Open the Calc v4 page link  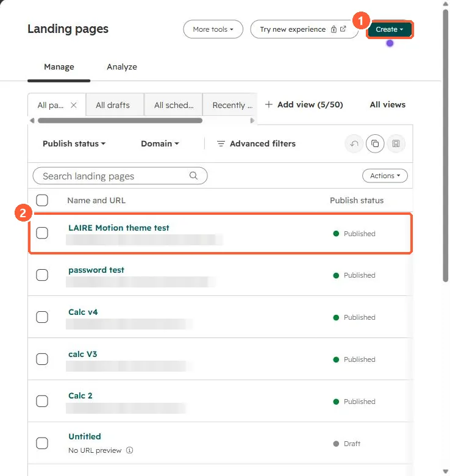click(83, 312)
